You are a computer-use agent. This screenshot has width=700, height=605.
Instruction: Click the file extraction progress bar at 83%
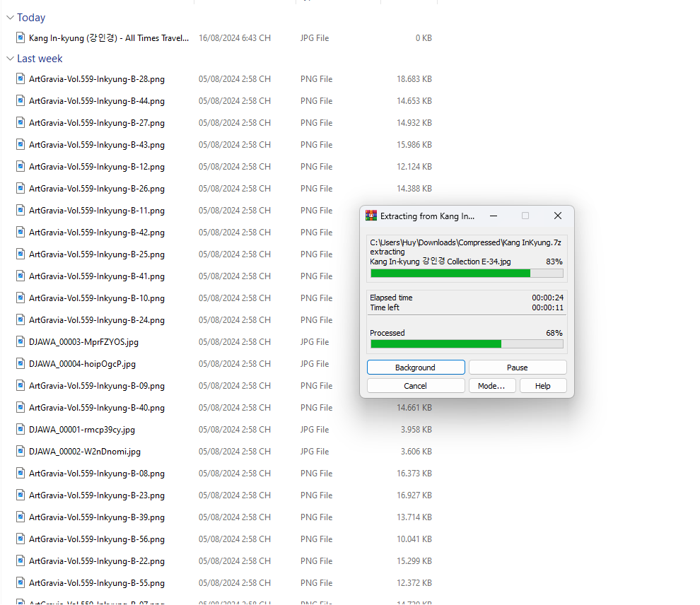[x=466, y=274]
